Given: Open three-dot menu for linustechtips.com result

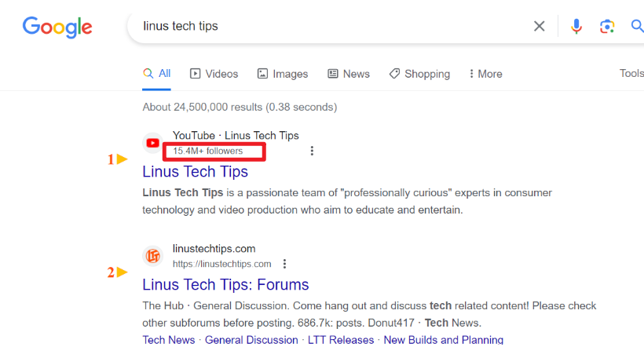Looking at the screenshot, I should tap(284, 264).
